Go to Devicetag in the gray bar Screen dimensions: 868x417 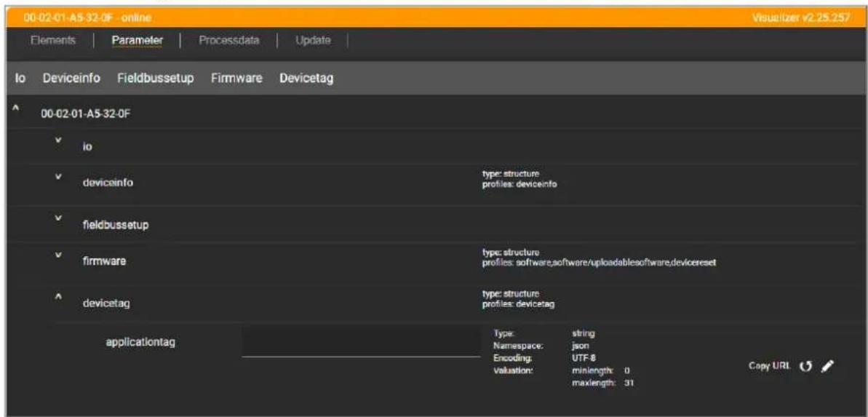coord(306,79)
